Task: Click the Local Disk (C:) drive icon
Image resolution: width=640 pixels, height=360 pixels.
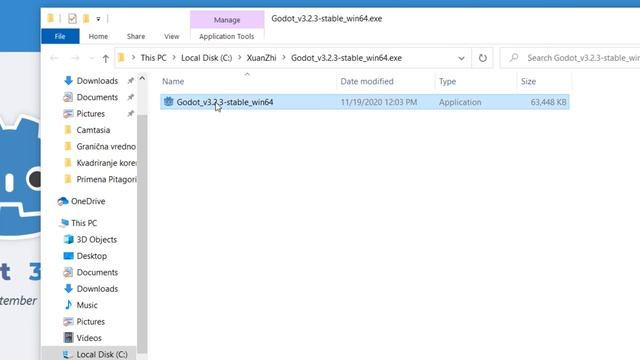Action: (x=68, y=354)
